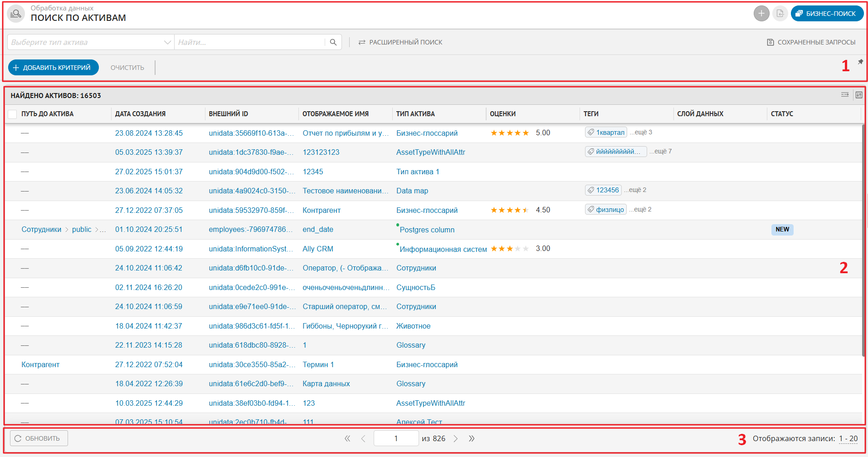This screenshot has height=457, width=868.
Task: Pin the search panel with the pin icon
Action: click(860, 62)
